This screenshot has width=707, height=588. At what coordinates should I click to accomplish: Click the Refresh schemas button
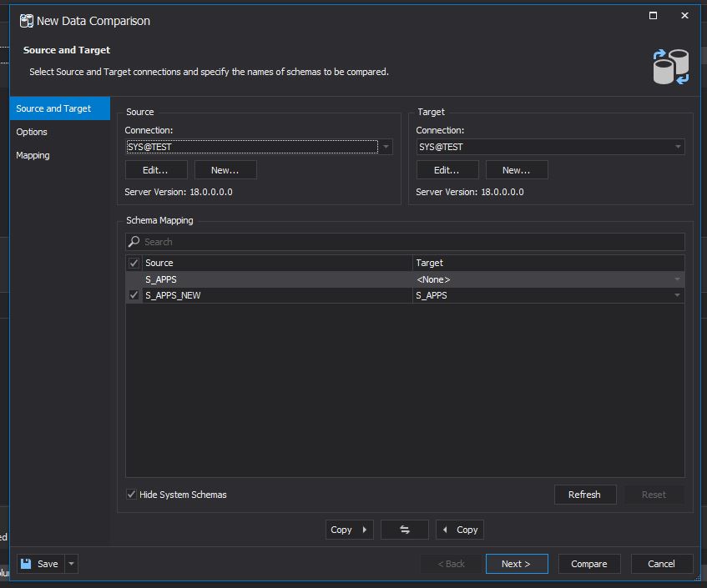coord(584,495)
